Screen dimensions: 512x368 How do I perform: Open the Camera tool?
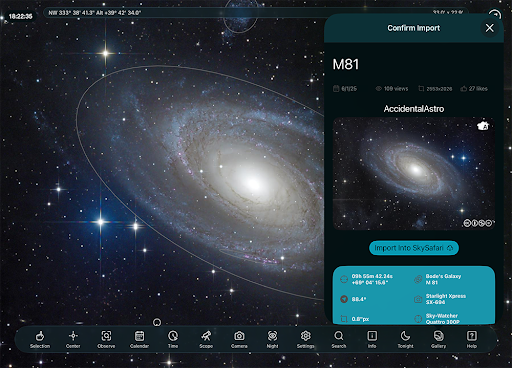click(239, 339)
